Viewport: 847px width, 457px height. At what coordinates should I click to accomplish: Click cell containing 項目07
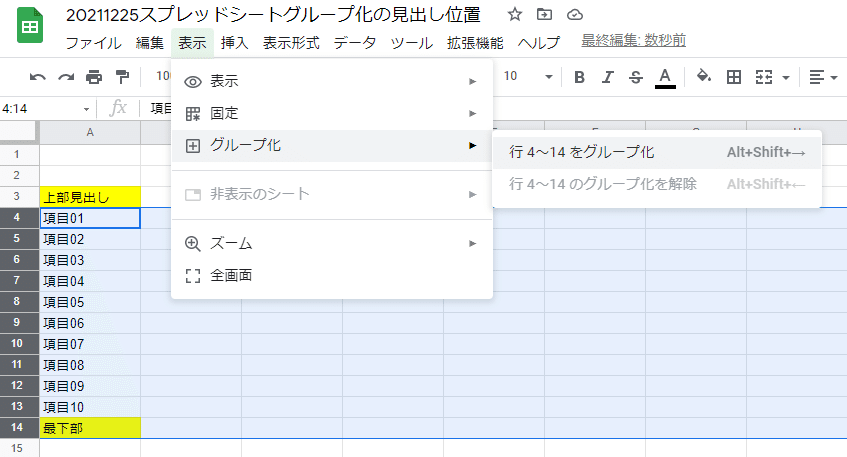point(90,344)
